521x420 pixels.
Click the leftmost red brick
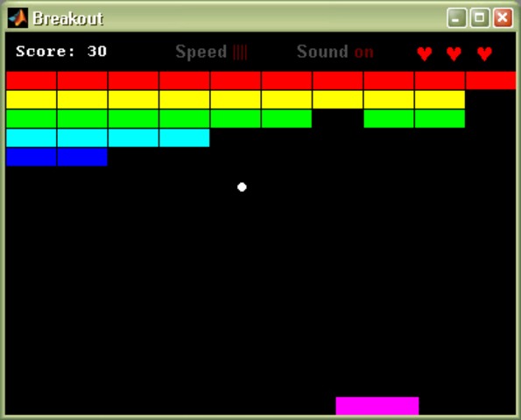(32, 80)
